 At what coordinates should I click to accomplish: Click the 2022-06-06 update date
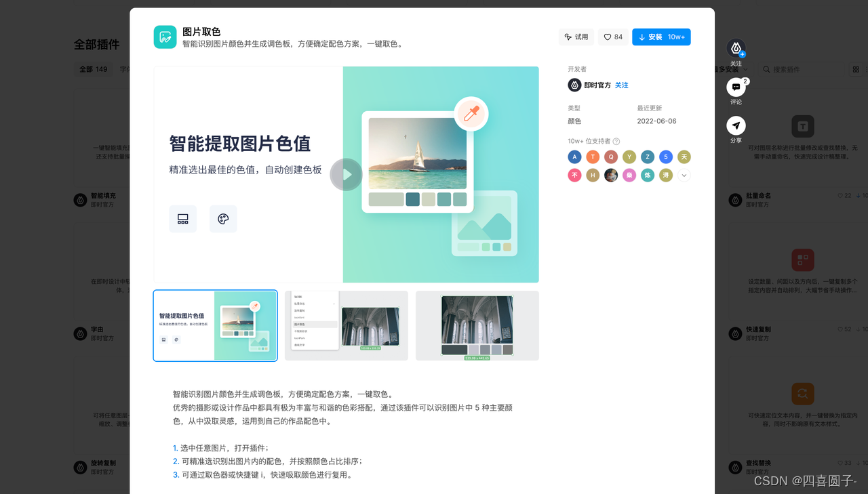656,121
